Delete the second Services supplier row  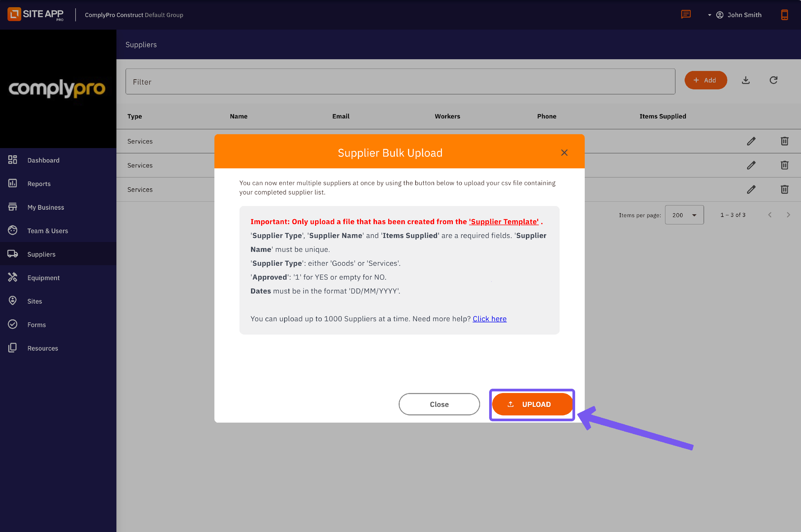tap(784, 165)
